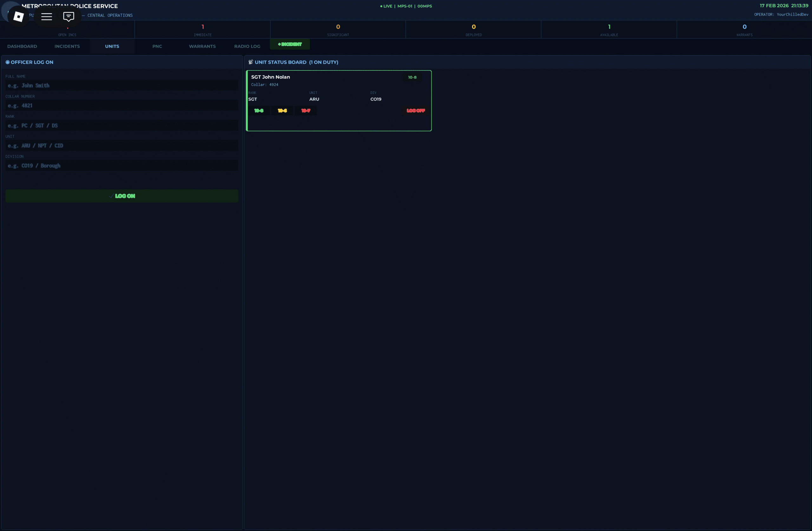
Task: Set unit status with red status button
Action: tap(306, 111)
